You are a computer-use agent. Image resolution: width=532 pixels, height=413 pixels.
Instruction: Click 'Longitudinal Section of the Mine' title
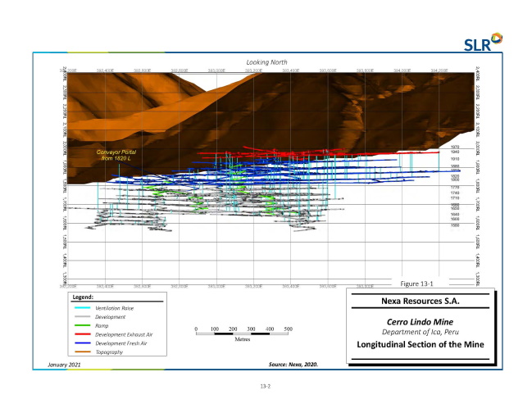point(421,344)
